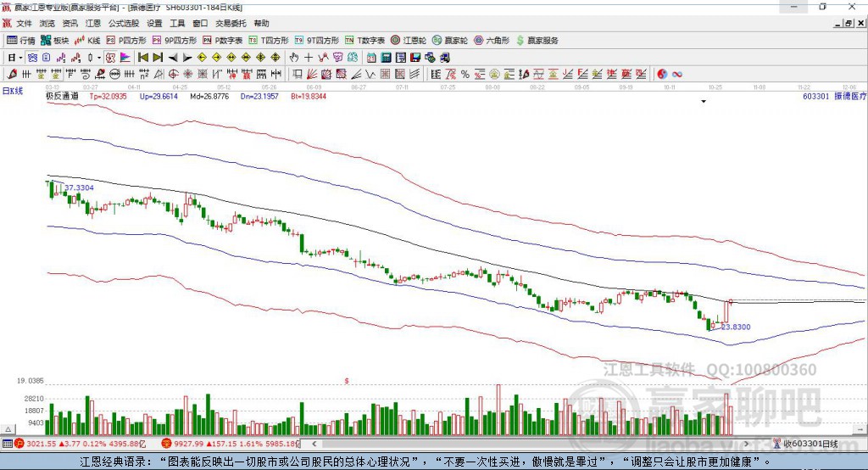
Task: Click the first yellow diamond arrow icon
Action: [x=202, y=58]
